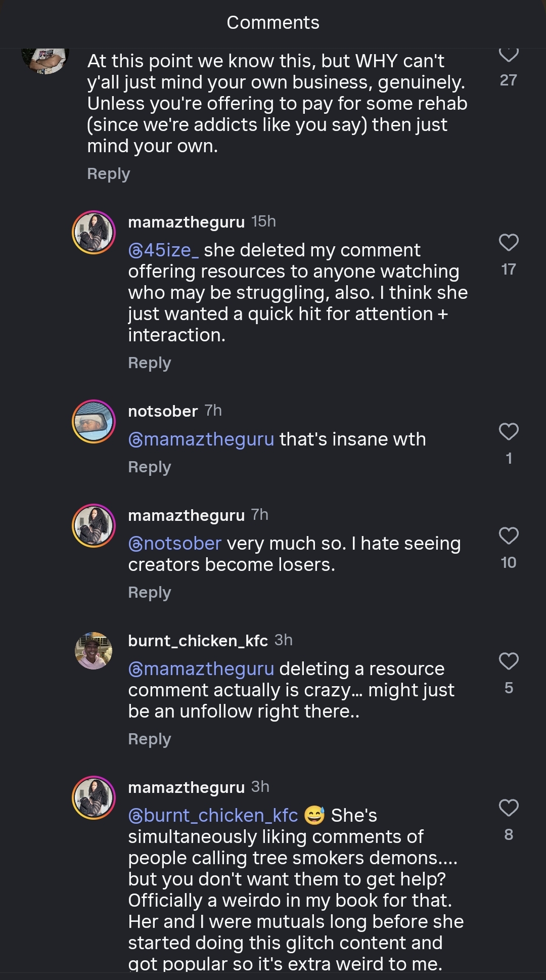Open notsober's profile picture
The image size is (546, 980).
pyautogui.click(x=94, y=421)
